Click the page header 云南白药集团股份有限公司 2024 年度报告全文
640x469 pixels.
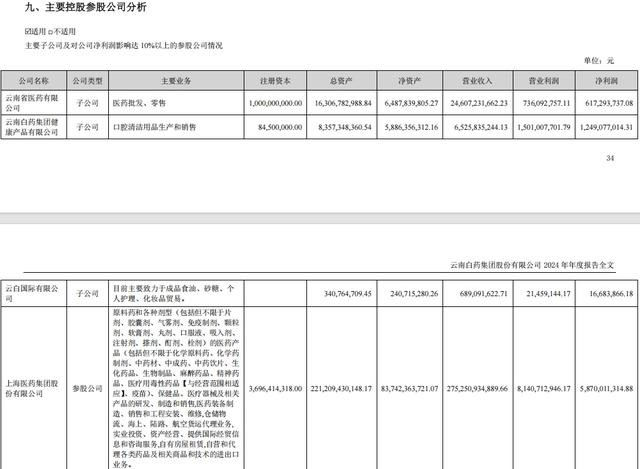click(x=532, y=265)
